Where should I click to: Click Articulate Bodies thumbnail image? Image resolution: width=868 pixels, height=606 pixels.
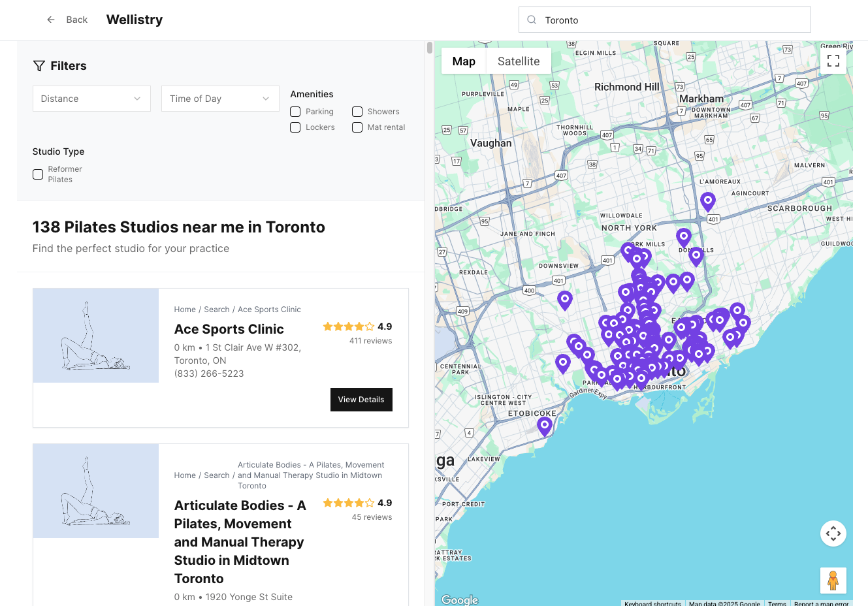(x=96, y=491)
